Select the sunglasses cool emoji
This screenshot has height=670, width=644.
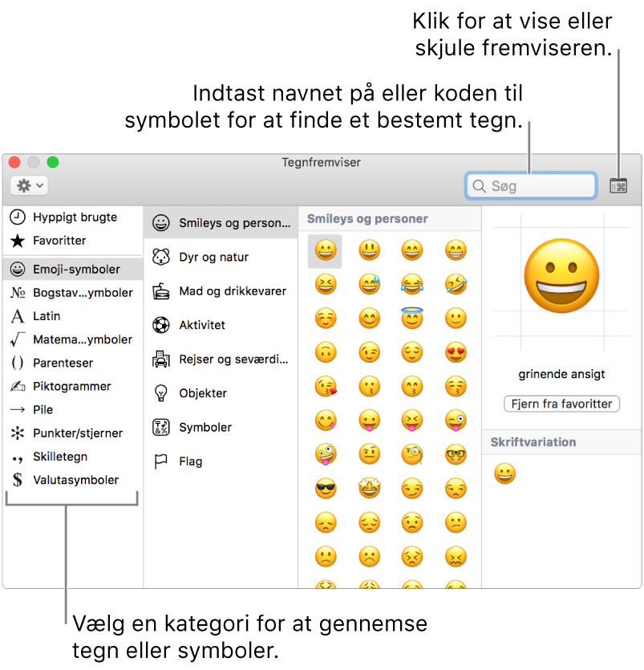pos(326,489)
